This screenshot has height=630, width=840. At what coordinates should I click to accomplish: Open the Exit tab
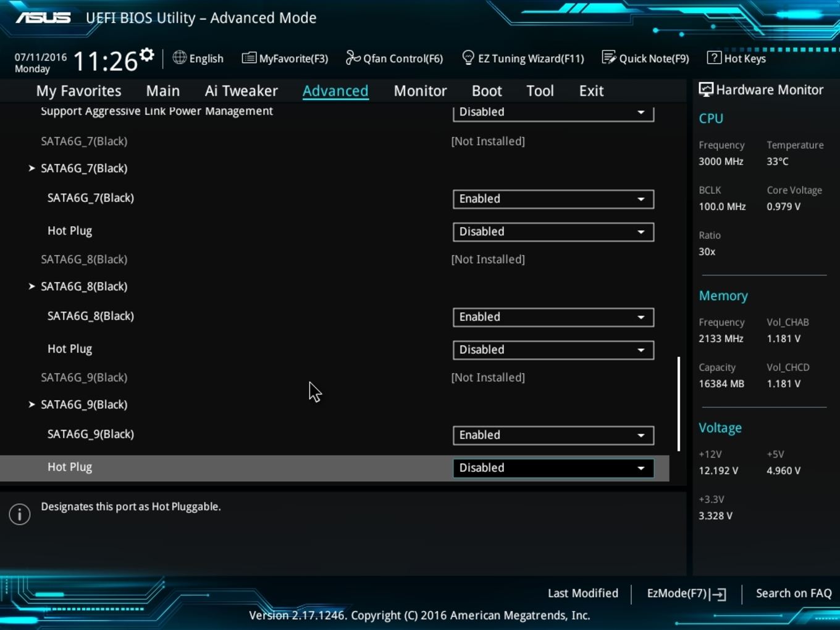click(x=591, y=91)
